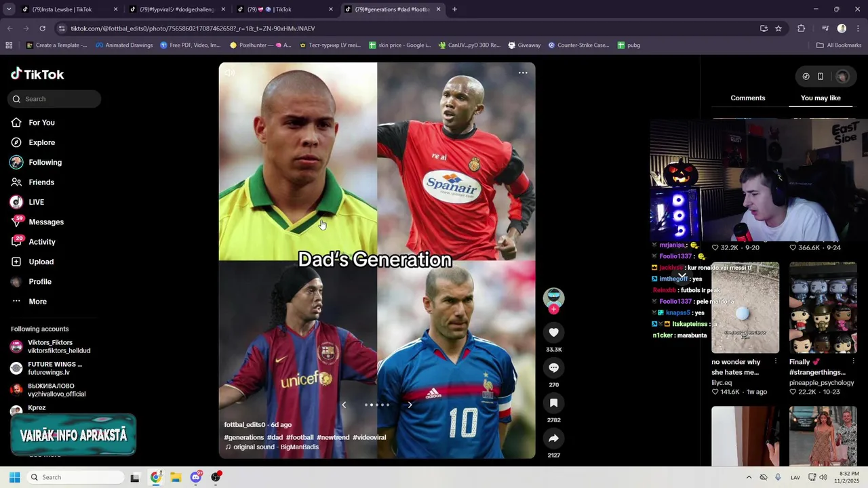868x488 pixels.
Task: Open the Pixelhunter bookmark
Action: [x=260, y=45]
